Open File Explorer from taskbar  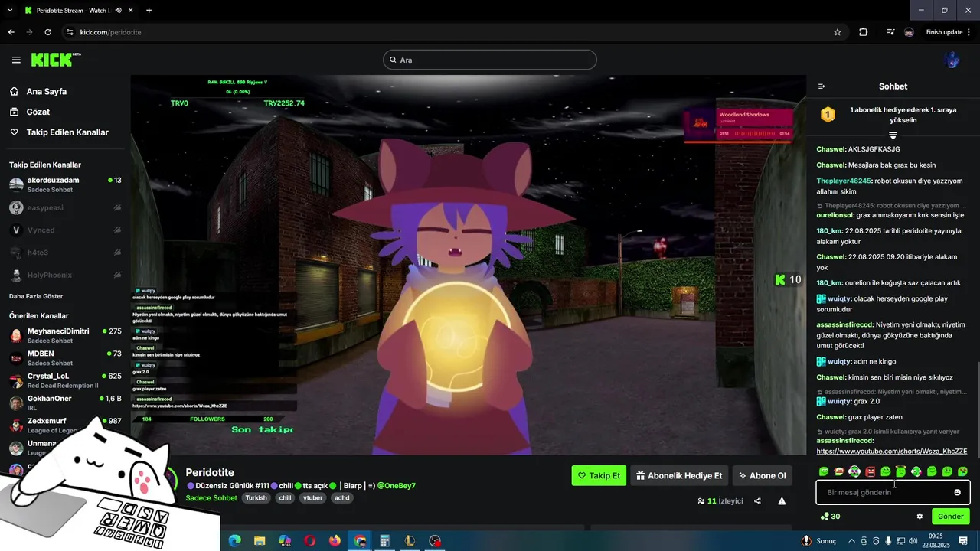click(260, 541)
